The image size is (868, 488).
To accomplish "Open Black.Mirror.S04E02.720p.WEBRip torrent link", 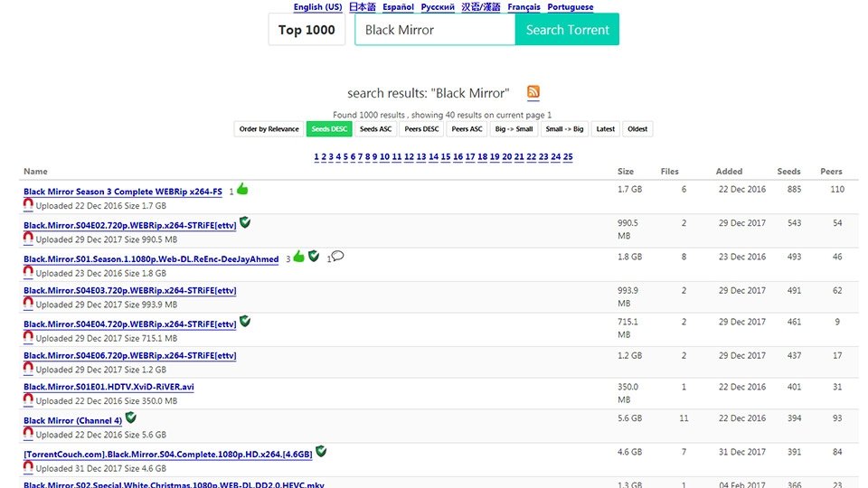I will click(129, 225).
